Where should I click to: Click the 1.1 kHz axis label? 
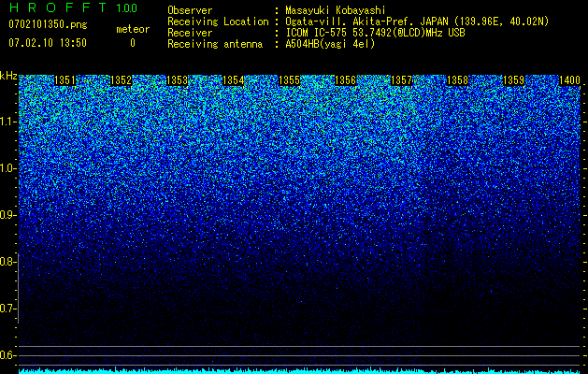click(x=7, y=122)
